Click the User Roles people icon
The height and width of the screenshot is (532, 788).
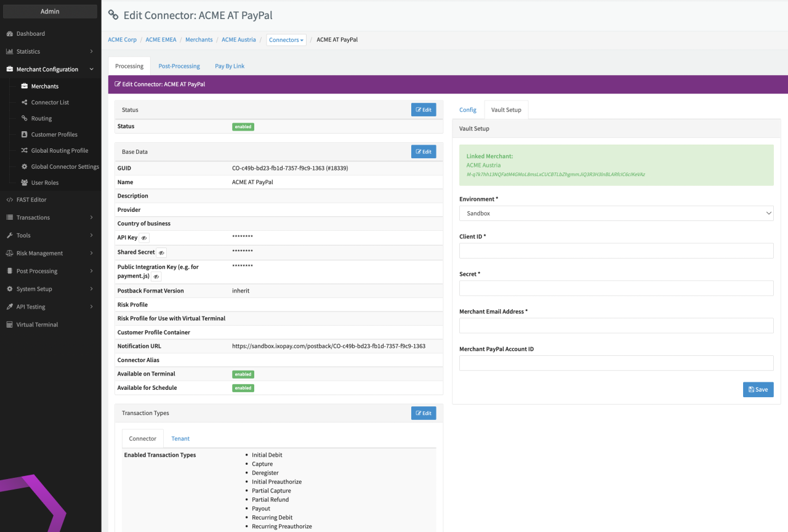point(25,183)
